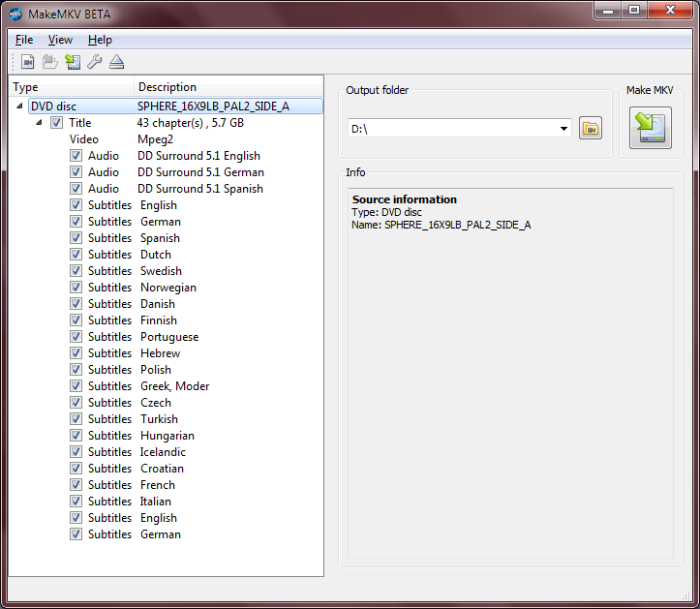This screenshot has height=609, width=700.
Task: Uncheck the Title checkbox
Action: [56, 122]
